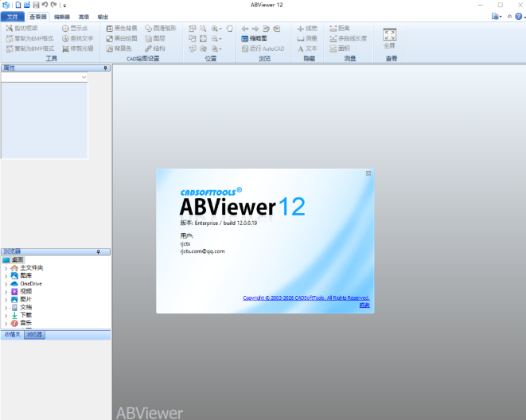Toggle the 黑色背景 black background option
Image resolution: width=526 pixels, height=420 pixels.
122,28
